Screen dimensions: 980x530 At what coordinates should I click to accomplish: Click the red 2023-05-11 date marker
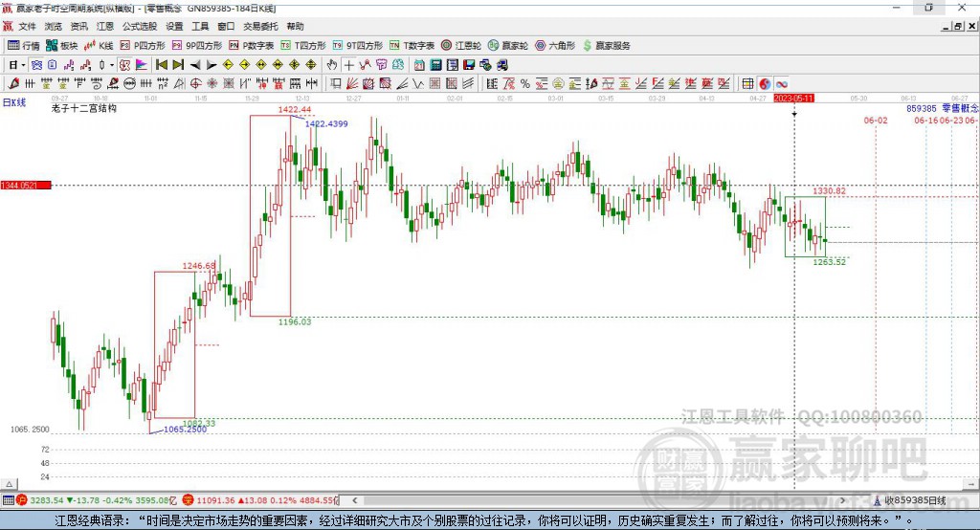pyautogui.click(x=793, y=99)
